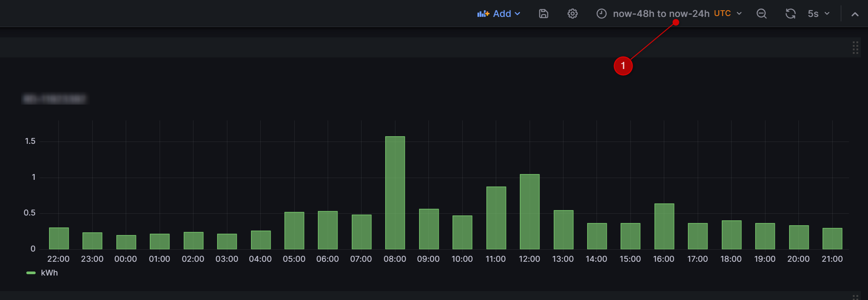
Task: Open the Add panel dropdown
Action: pyautogui.click(x=499, y=14)
